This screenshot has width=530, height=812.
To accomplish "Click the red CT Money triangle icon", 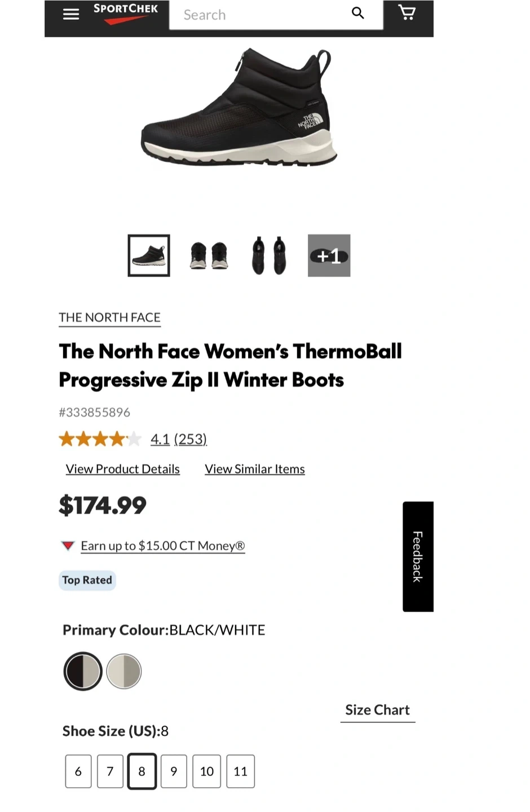I will coord(68,545).
